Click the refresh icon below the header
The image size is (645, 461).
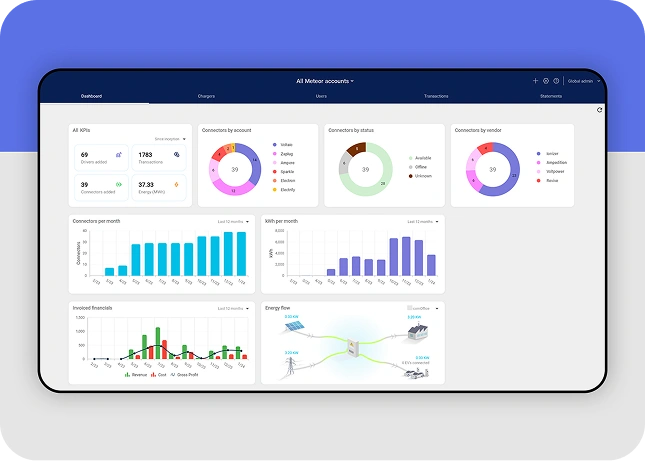coord(600,110)
